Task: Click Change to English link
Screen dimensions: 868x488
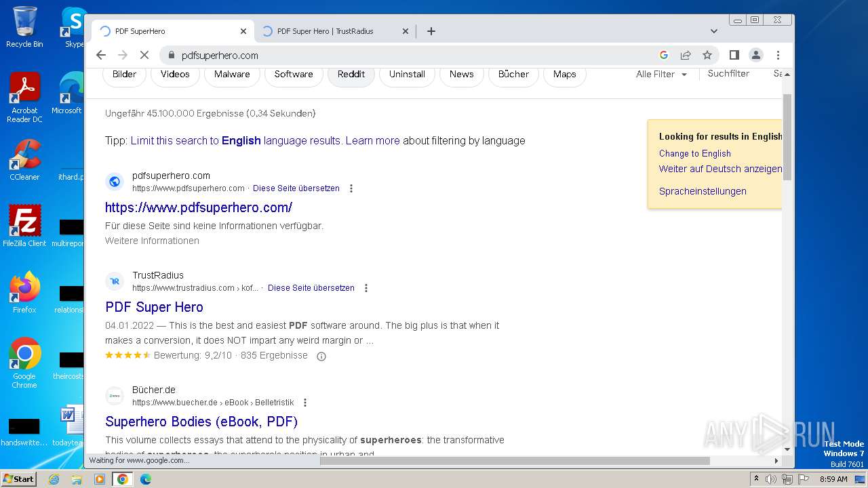Action: (695, 153)
